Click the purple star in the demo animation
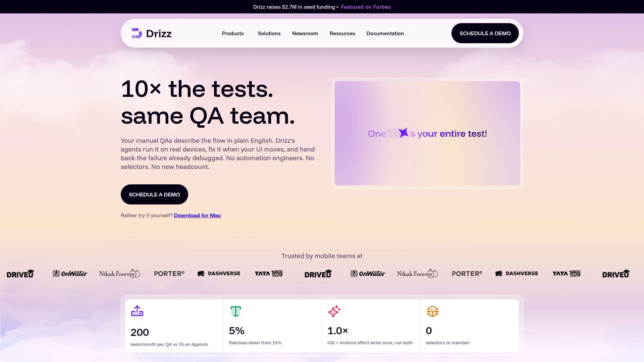This screenshot has height=362, width=644. pyautogui.click(x=404, y=133)
